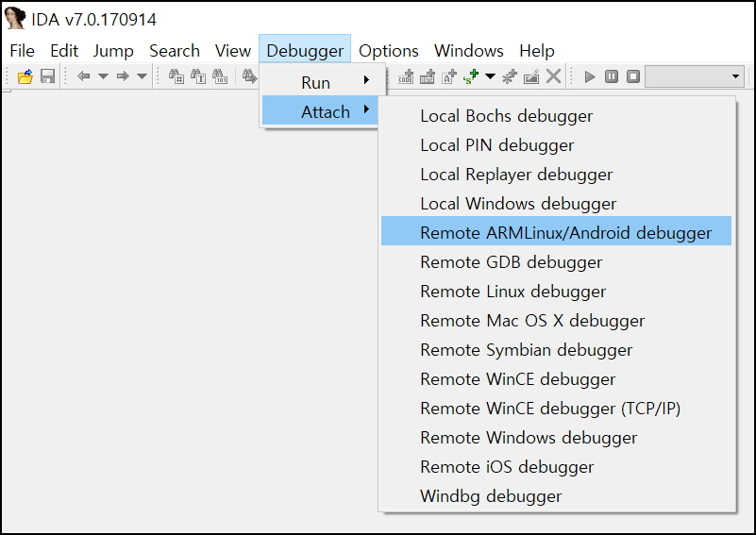Open the Jump menu
Viewport: 756px width, 535px height.
[x=113, y=51]
